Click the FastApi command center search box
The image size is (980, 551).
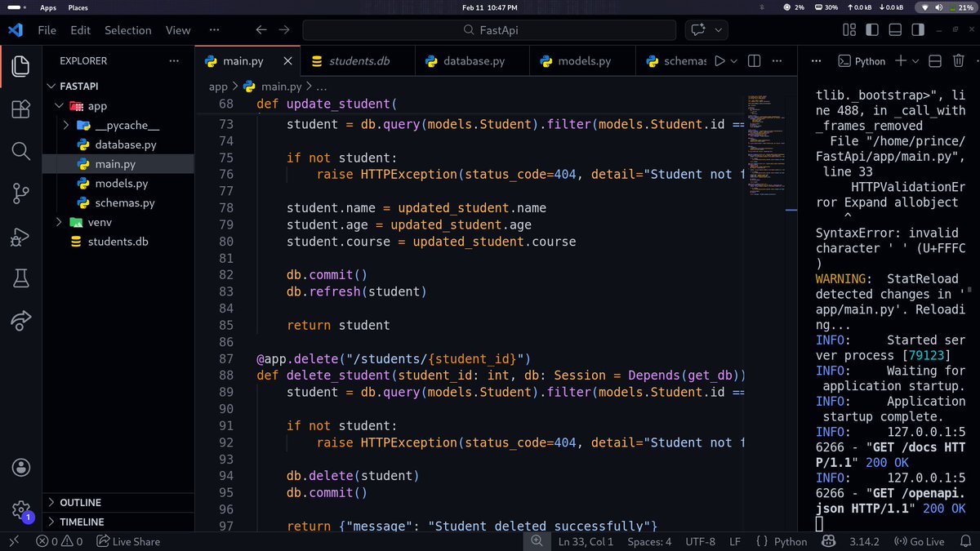489,30
